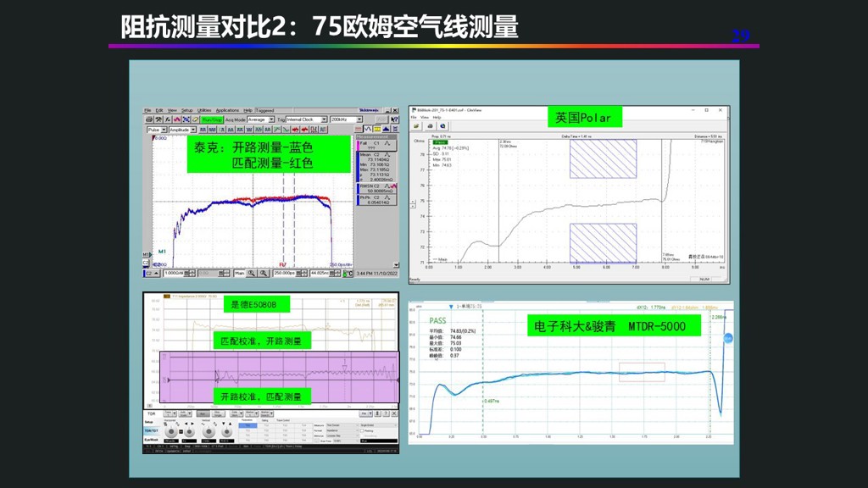The height and width of the screenshot is (488, 868).
Task: Click the first pulse measurement icon after Amplitude
Action: (x=203, y=130)
